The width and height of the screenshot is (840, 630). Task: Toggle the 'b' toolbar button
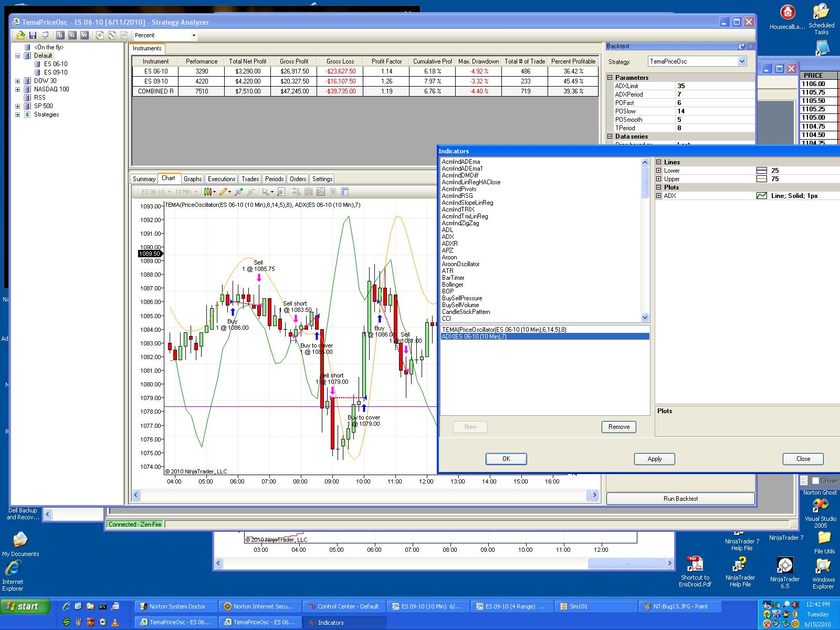click(x=60, y=35)
